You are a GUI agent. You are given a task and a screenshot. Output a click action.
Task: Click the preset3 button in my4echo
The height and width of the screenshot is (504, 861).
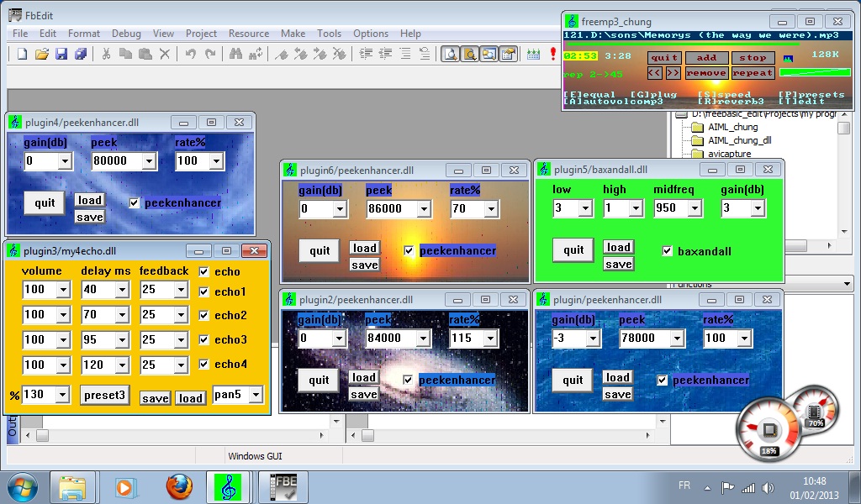[105, 395]
